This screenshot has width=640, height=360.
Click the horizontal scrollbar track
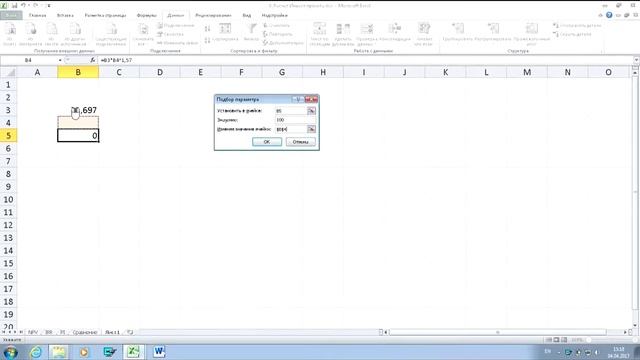[497, 332]
